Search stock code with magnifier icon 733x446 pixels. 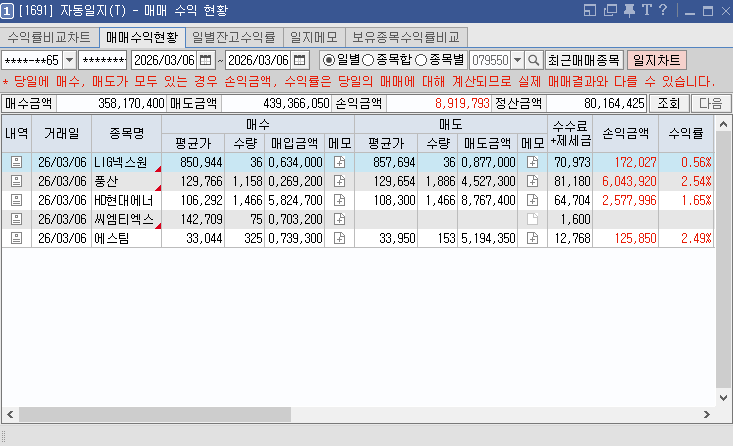pyautogui.click(x=533, y=60)
